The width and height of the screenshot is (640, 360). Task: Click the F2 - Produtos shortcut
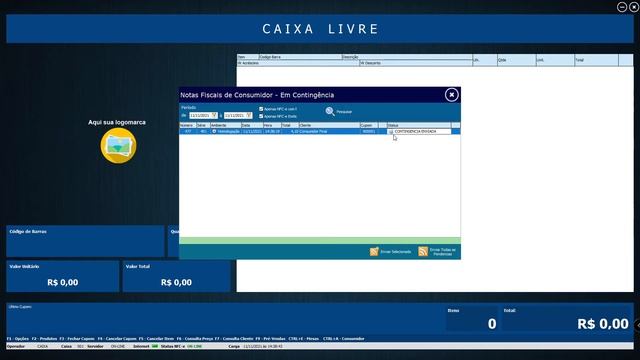(x=44, y=338)
